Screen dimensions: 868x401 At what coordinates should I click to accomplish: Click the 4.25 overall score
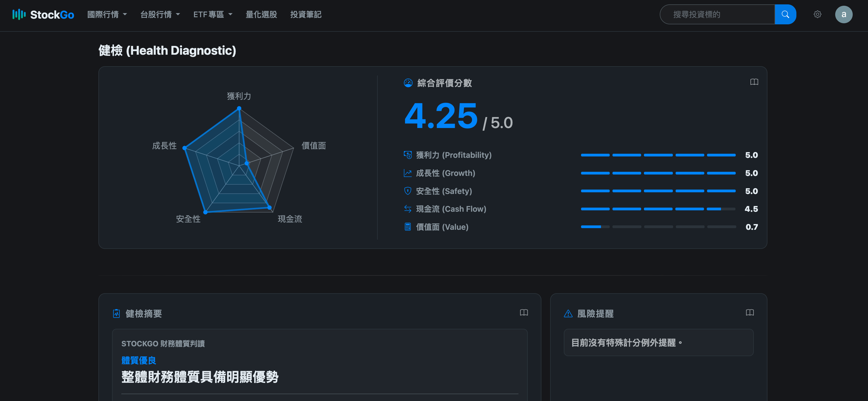click(441, 116)
